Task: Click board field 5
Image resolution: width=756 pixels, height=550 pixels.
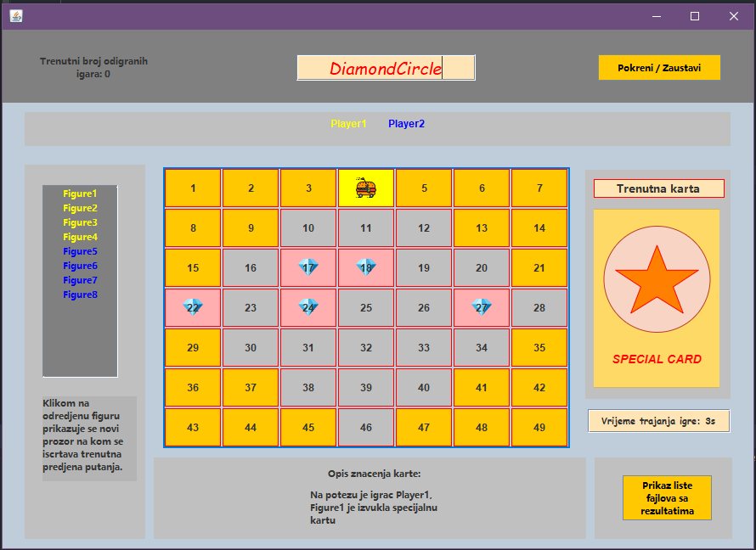Action: [x=424, y=188]
